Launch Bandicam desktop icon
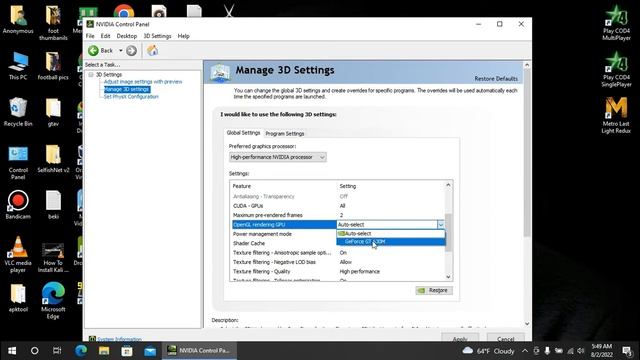The height and width of the screenshot is (360, 640). pyautogui.click(x=18, y=205)
